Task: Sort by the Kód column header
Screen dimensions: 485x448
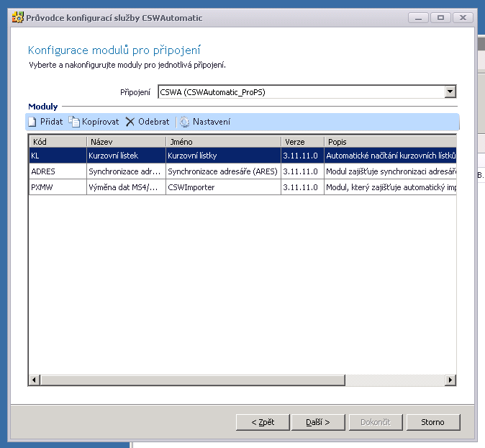Action: (57, 142)
